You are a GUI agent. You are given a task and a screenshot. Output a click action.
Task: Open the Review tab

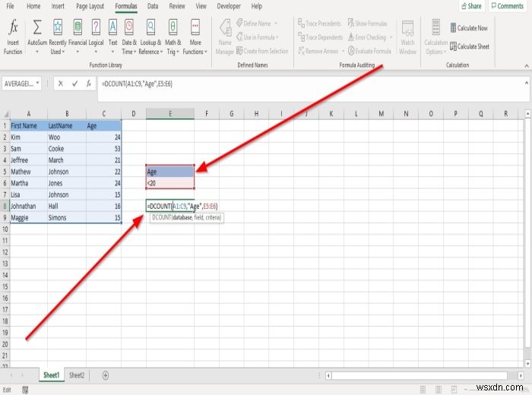pyautogui.click(x=177, y=6)
